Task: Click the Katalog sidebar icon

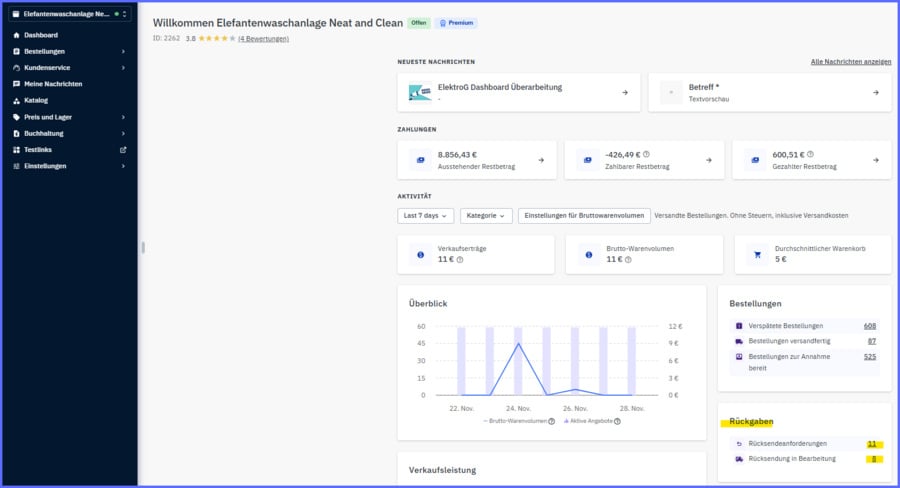Action: click(16, 100)
